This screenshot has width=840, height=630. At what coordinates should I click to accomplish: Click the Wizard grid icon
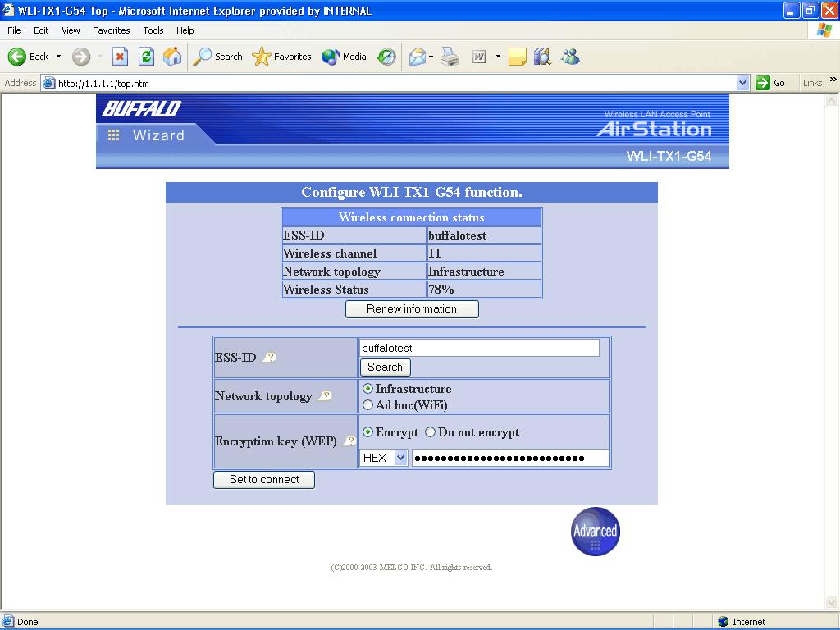point(113,135)
